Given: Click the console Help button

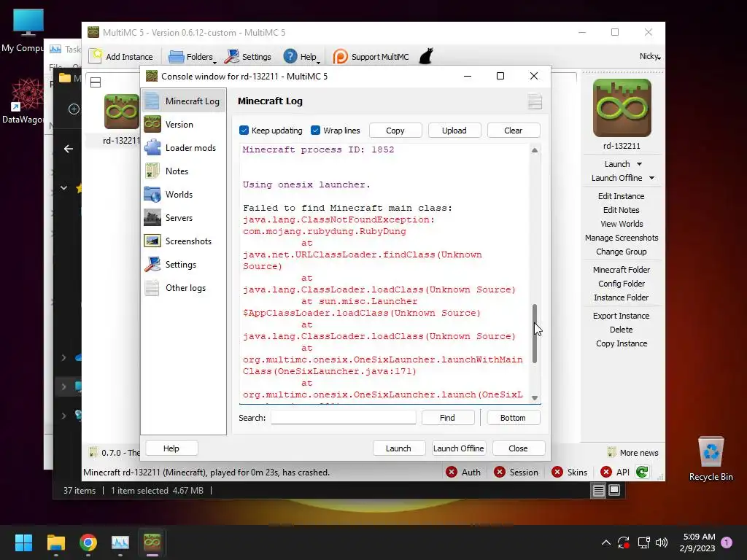Looking at the screenshot, I should pyautogui.click(x=171, y=448).
